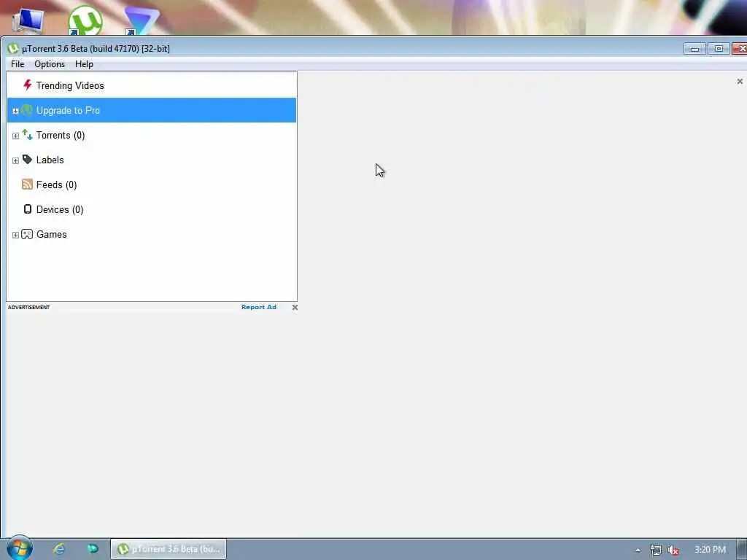Select the Games text in sidebar
Screen dimensions: 747x560
tap(52, 234)
